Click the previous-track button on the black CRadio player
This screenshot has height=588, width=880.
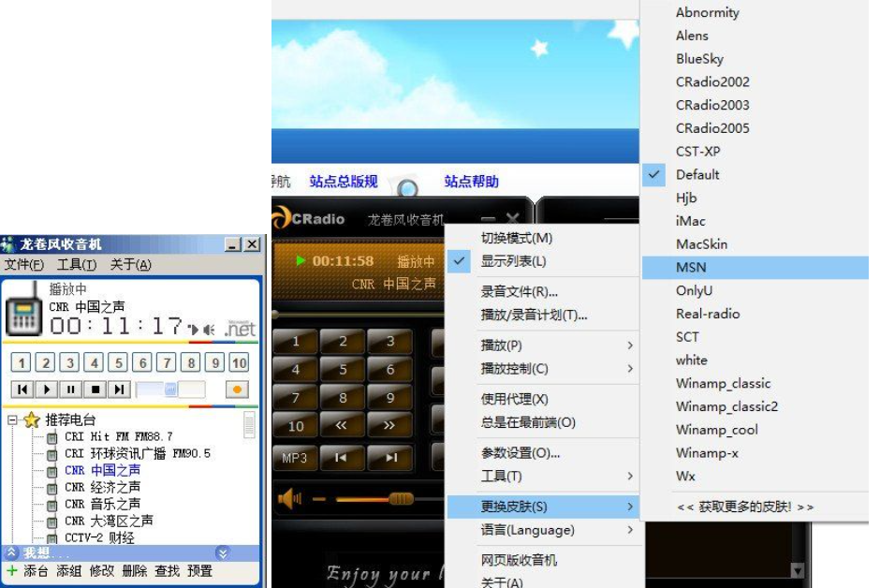click(x=342, y=458)
